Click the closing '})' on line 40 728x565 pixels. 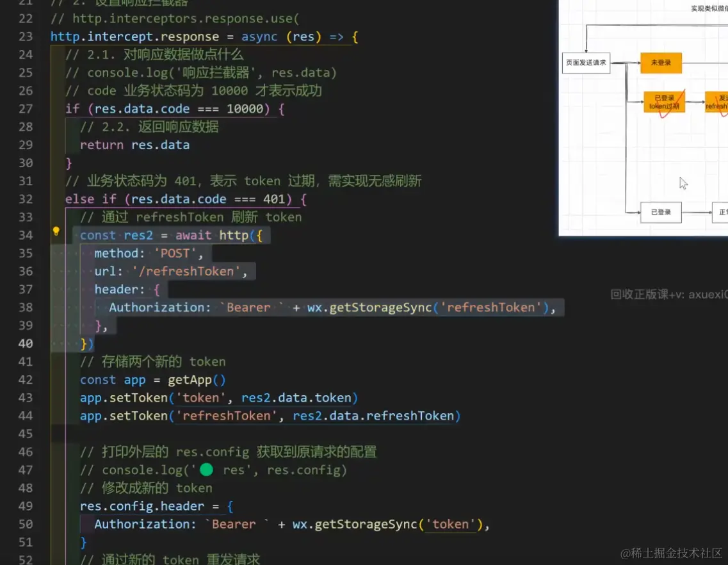(87, 344)
